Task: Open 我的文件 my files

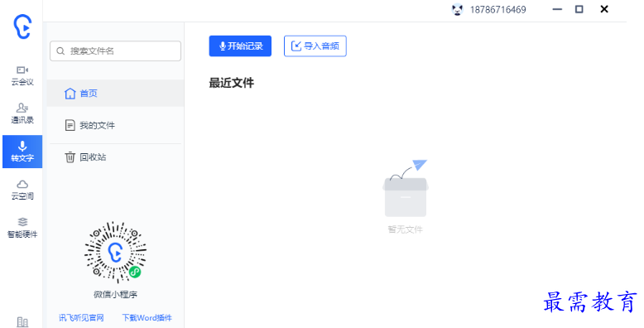Action: point(115,125)
